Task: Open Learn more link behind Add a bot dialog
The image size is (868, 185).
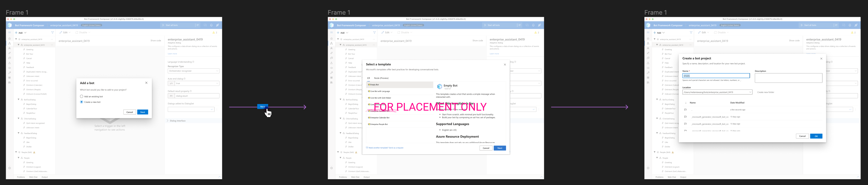Action: pyautogui.click(x=172, y=54)
